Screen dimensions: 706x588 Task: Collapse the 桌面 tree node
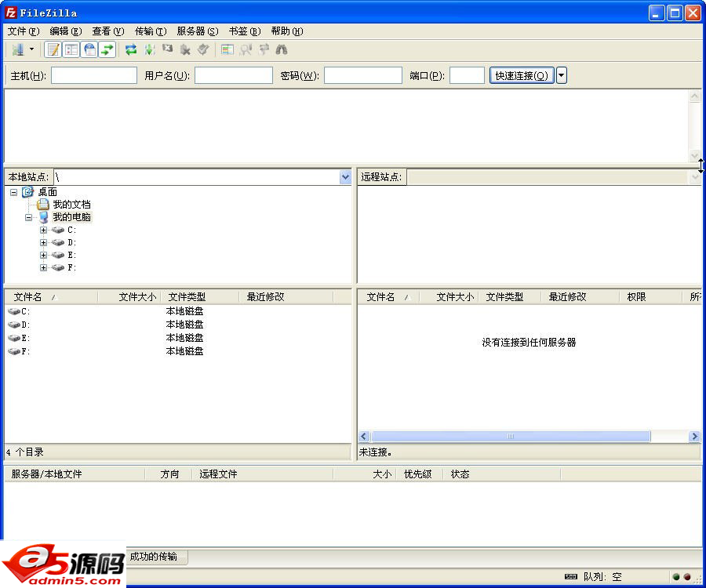click(13, 192)
